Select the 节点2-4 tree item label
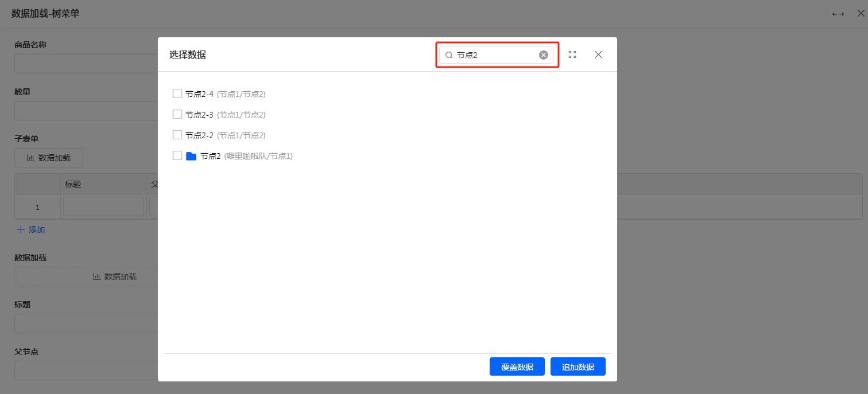The width and height of the screenshot is (868, 394). tap(199, 94)
